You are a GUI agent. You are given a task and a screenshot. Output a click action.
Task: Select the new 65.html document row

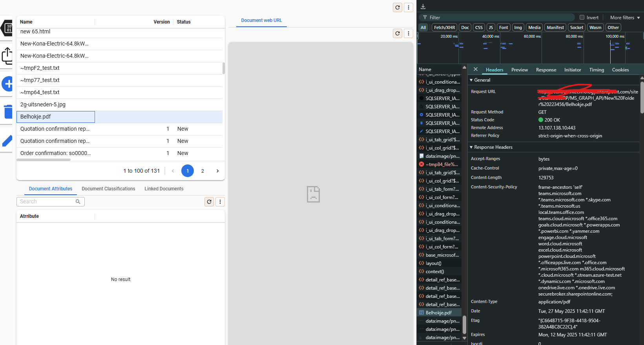[119, 32]
